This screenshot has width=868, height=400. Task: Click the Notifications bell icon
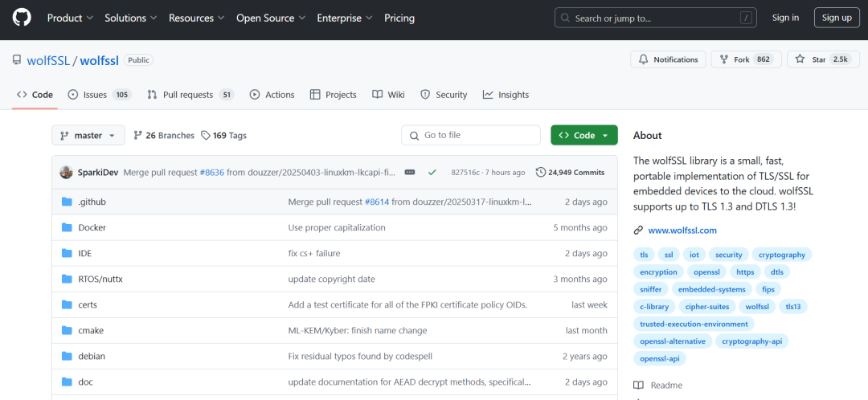643,59
